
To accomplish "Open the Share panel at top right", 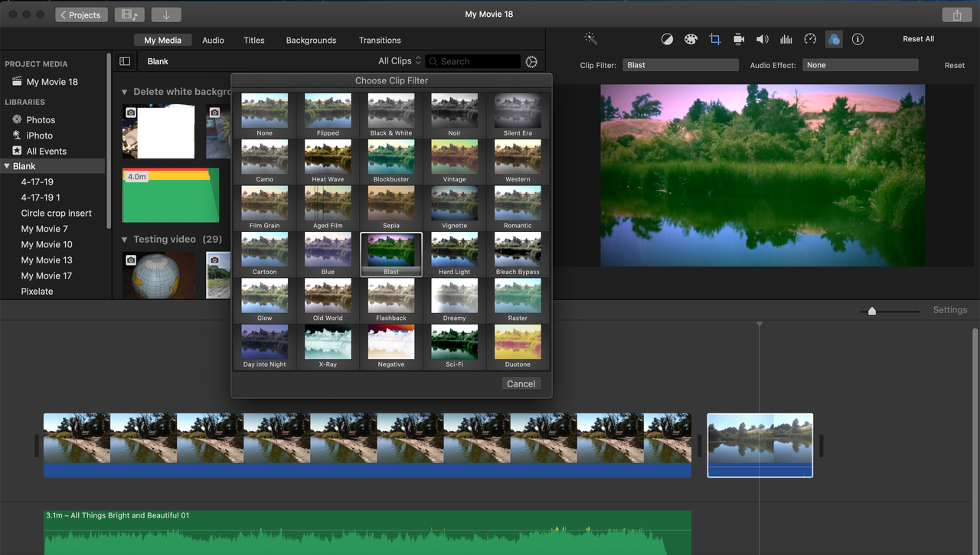I will point(956,15).
